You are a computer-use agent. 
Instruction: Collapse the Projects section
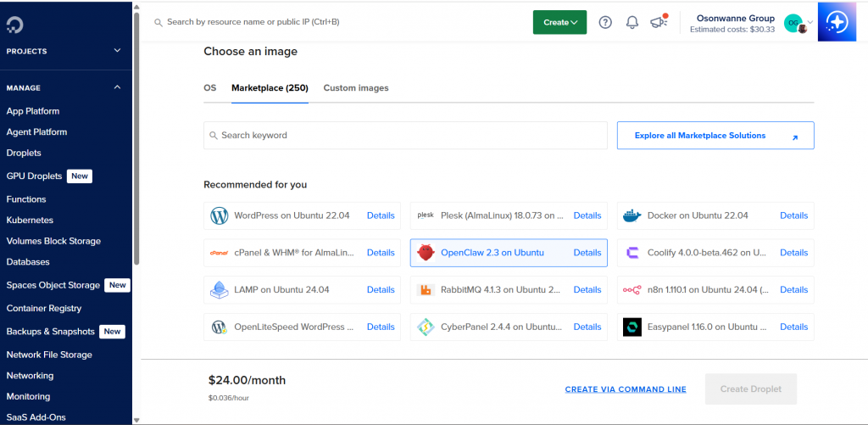[x=117, y=51]
